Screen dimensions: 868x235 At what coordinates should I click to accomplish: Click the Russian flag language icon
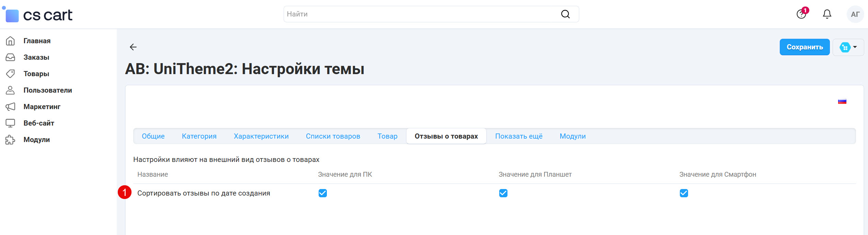[842, 102]
